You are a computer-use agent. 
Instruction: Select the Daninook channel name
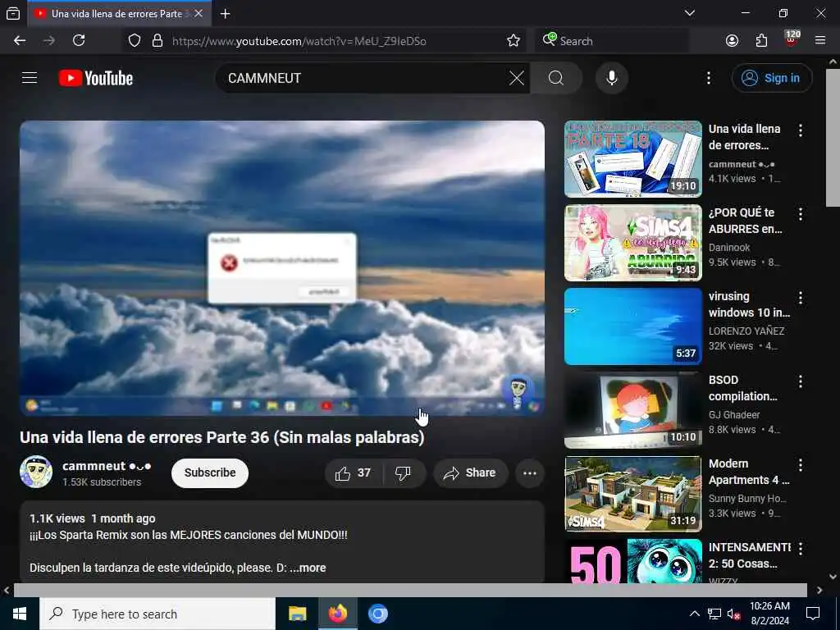pos(729,248)
